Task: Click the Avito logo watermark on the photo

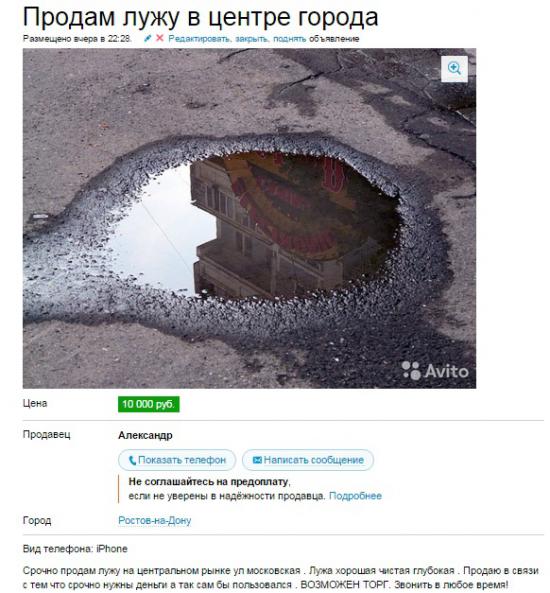Action: (435, 371)
